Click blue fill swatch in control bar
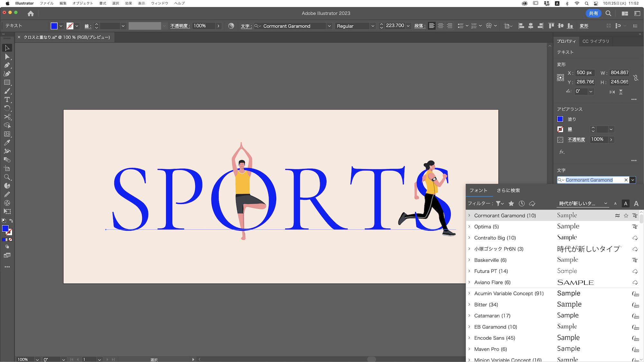 (54, 26)
